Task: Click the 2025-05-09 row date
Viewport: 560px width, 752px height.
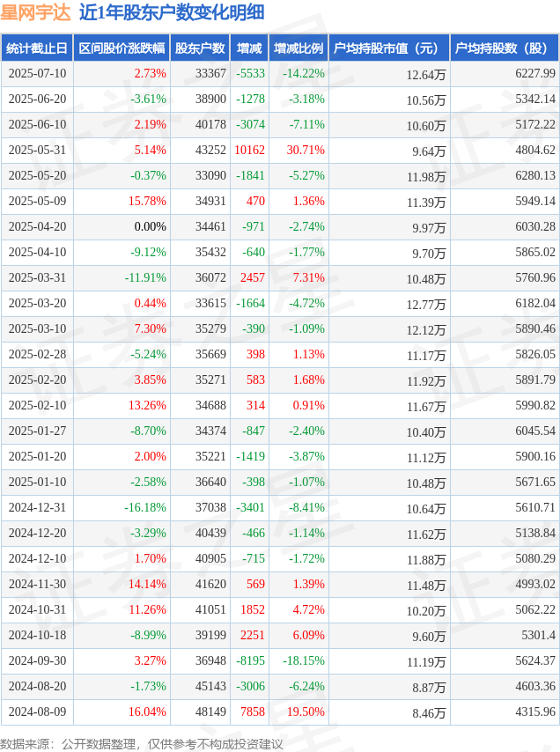Action: tap(37, 201)
